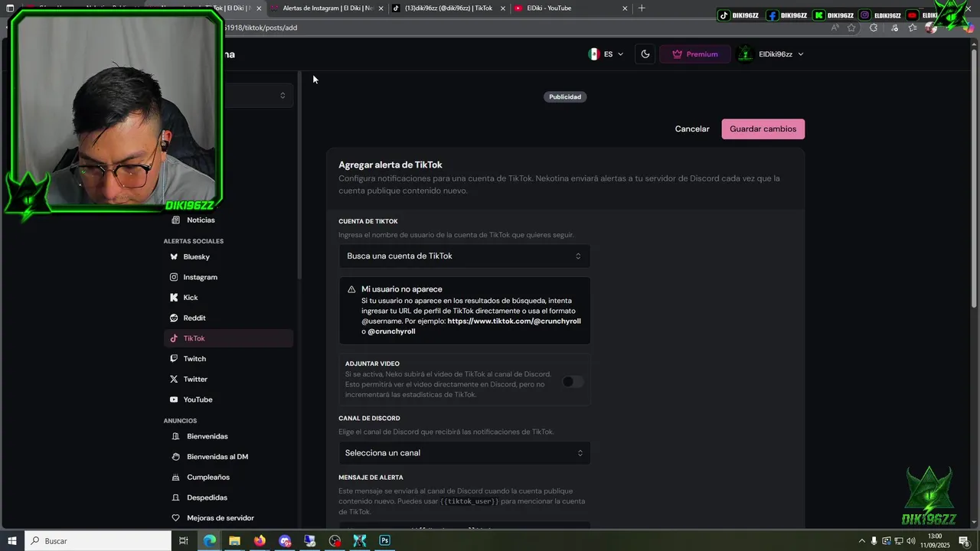
Task: Select the Twitch alerts icon
Action: pyautogui.click(x=174, y=359)
